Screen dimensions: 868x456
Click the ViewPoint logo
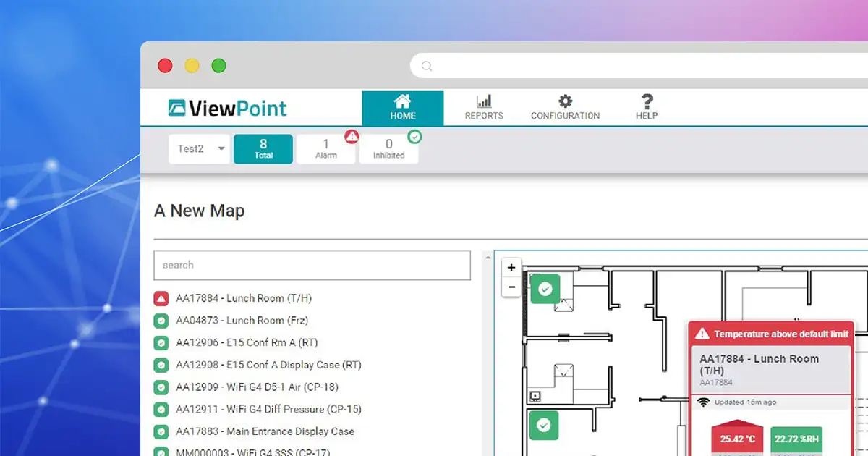point(227,108)
